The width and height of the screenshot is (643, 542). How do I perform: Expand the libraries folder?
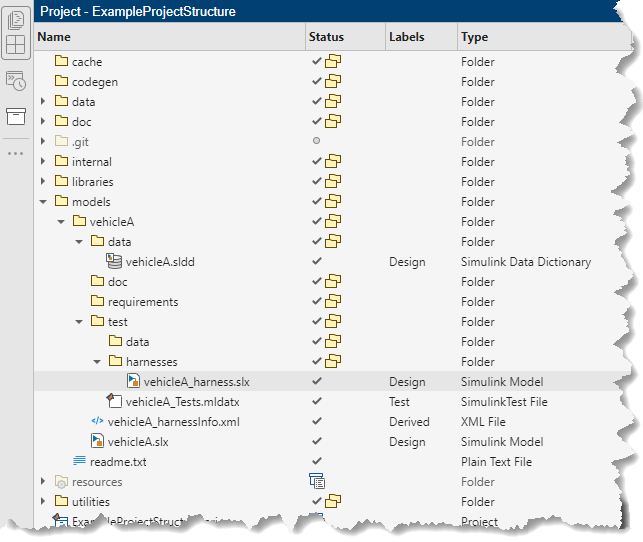point(43,182)
